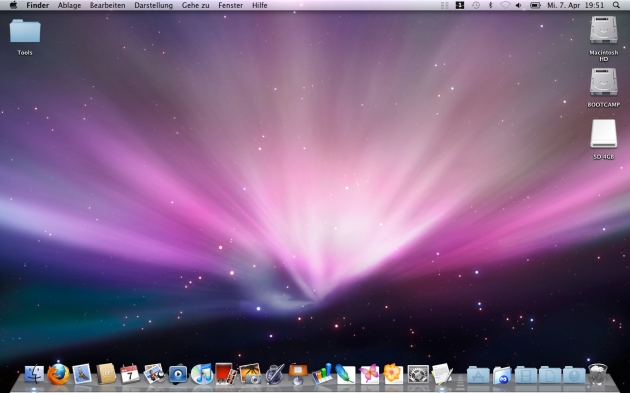Open the Fenster menu
The width and height of the screenshot is (630, 393).
point(230,5)
